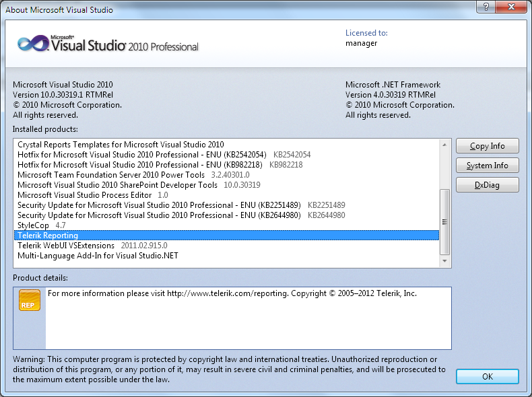
Task: Click the 'Product details:' label
Action: (x=40, y=278)
